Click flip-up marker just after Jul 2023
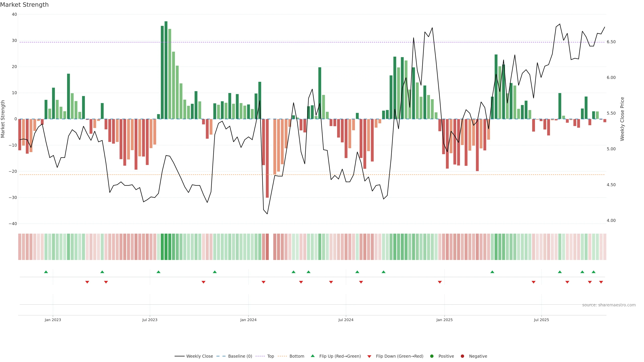The height and width of the screenshot is (362, 644). pos(158,272)
